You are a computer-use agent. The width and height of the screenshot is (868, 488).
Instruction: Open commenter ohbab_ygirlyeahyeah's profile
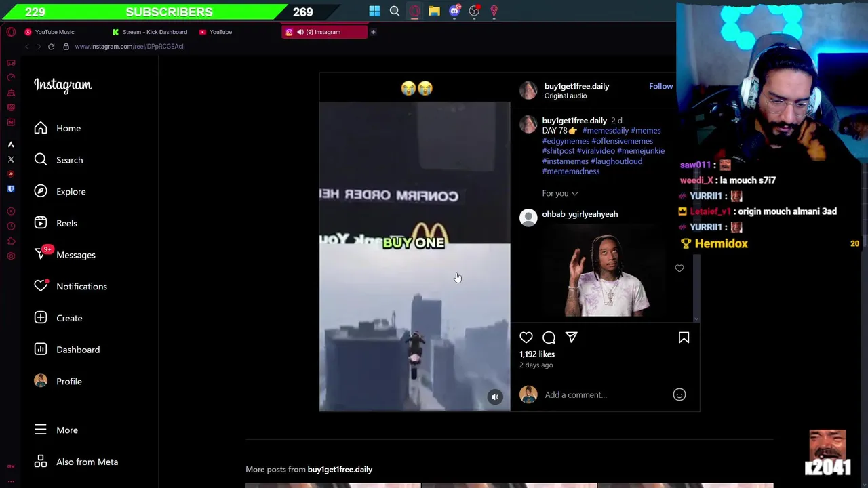pyautogui.click(x=580, y=214)
